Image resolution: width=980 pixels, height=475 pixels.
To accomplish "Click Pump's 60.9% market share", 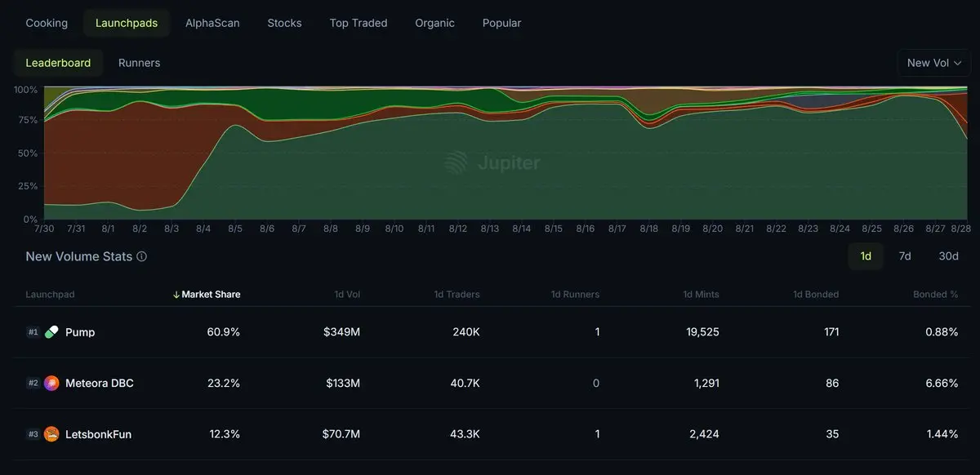I will 225,332.
